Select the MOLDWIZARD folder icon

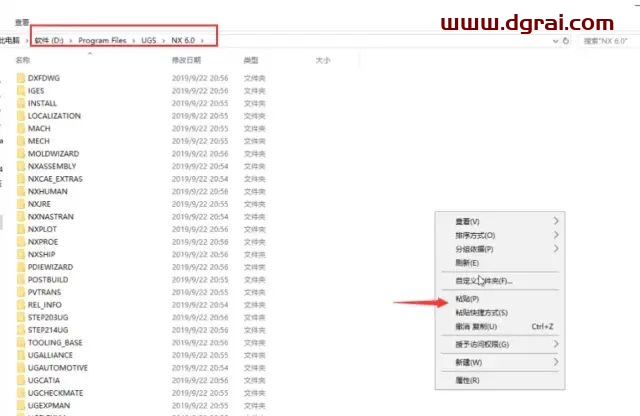point(21,153)
